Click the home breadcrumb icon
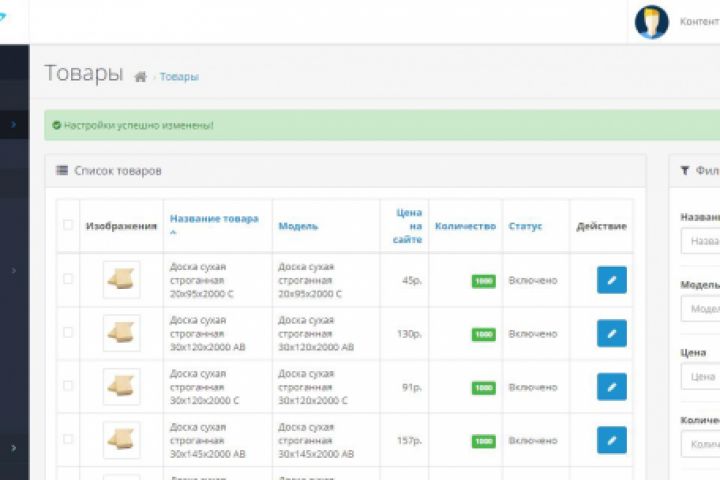 [141, 77]
